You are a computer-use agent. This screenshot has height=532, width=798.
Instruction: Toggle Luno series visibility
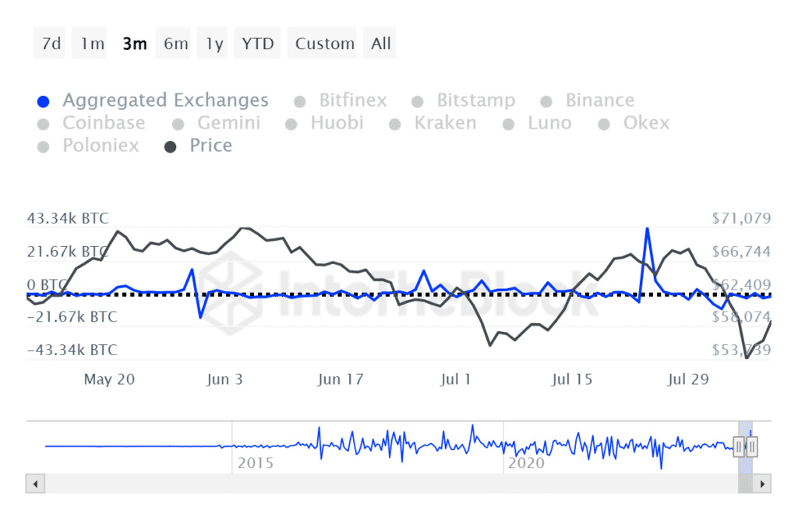point(537,123)
